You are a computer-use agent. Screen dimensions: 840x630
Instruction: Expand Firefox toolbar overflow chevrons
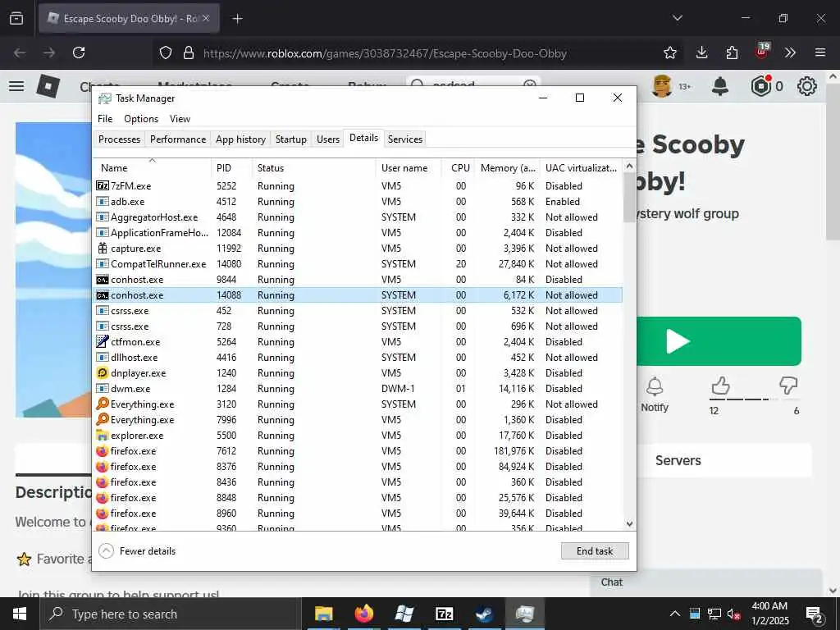click(x=790, y=52)
